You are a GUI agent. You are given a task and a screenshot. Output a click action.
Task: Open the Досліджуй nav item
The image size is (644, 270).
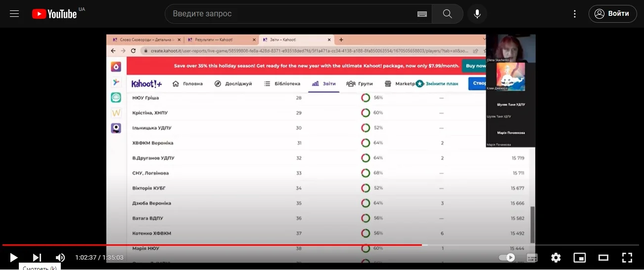click(x=233, y=84)
